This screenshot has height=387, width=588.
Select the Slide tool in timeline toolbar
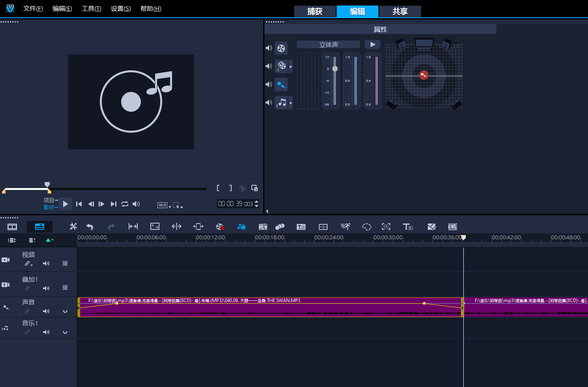pyautogui.click(x=198, y=226)
